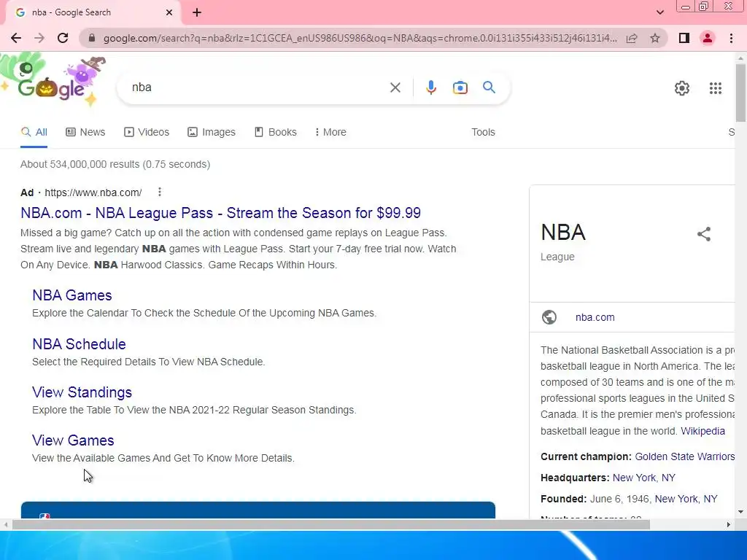Image resolution: width=747 pixels, height=560 pixels.
Task: Open the Chrome profile avatar
Action: [708, 38]
